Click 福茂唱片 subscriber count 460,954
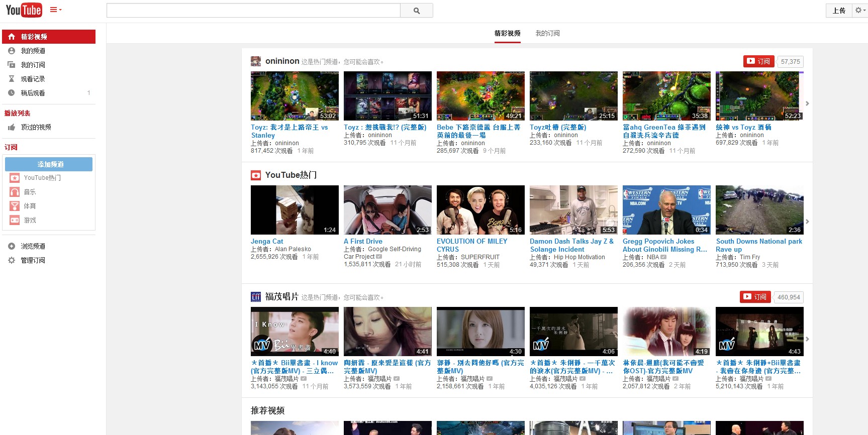The image size is (868, 435). [x=789, y=297]
